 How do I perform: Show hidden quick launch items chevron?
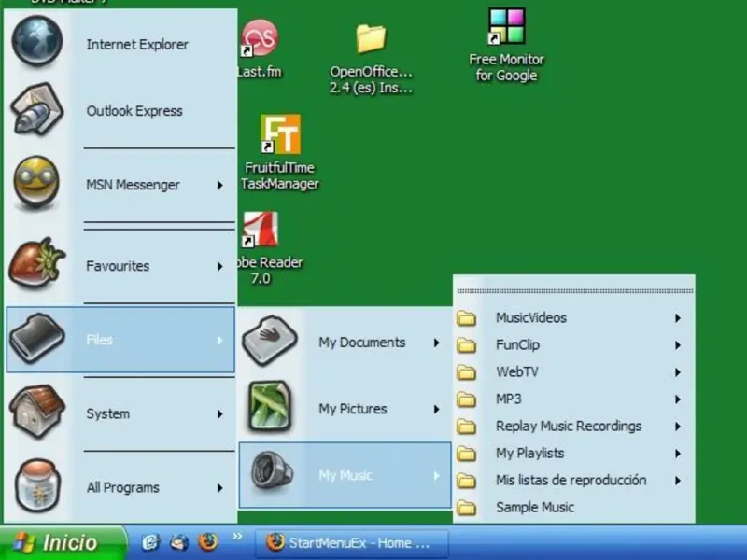[x=237, y=537]
